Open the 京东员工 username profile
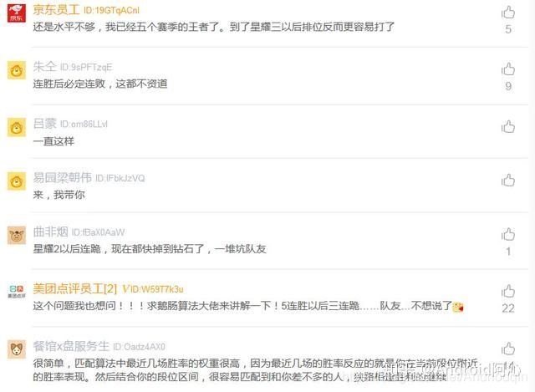 pos(56,9)
